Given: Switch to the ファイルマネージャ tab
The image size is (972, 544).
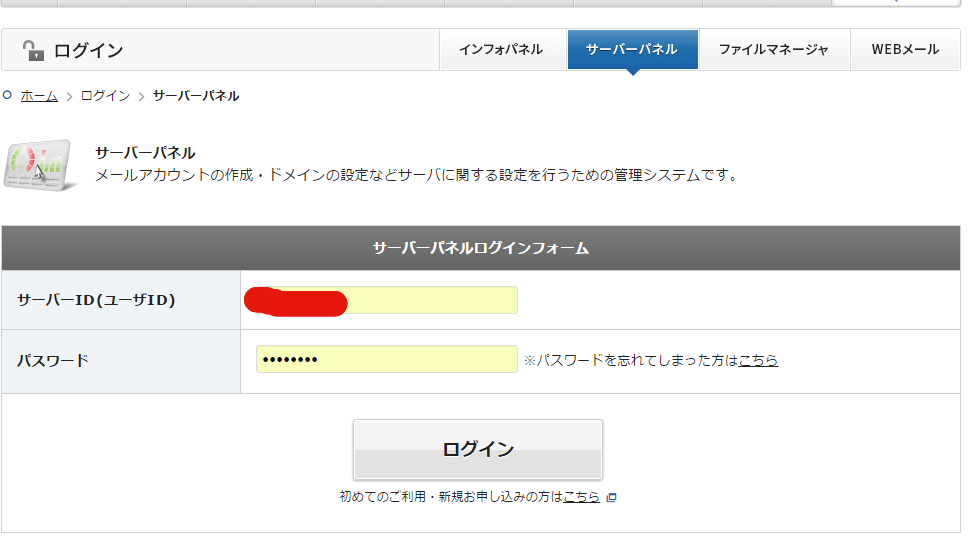Looking at the screenshot, I should click(773, 49).
